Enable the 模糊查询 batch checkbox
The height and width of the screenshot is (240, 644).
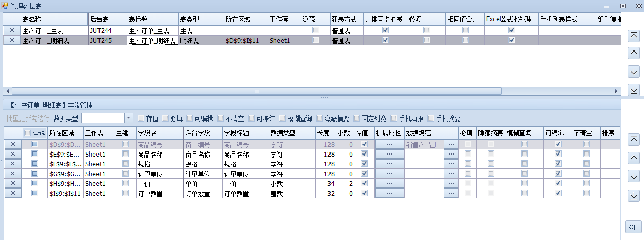click(283, 118)
